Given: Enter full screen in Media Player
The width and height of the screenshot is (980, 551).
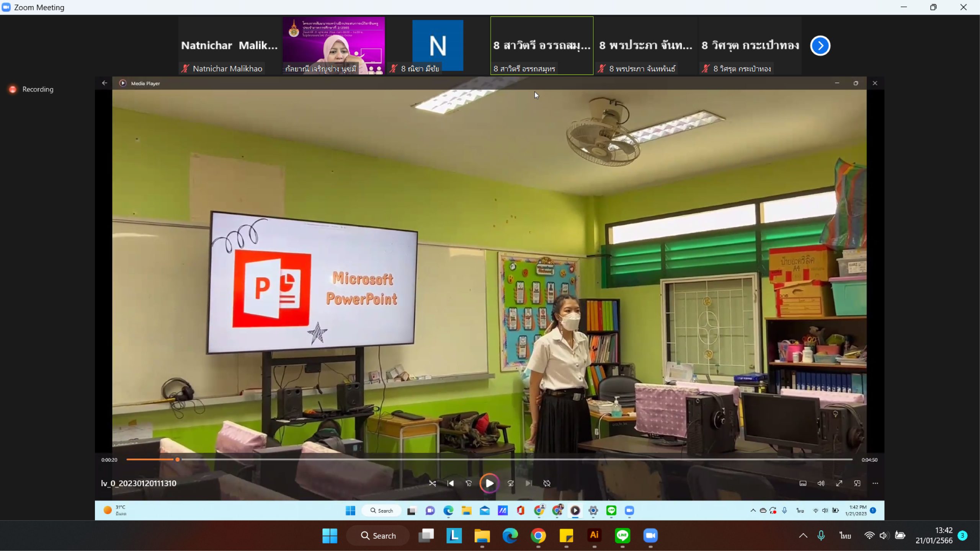Looking at the screenshot, I should click(x=839, y=483).
